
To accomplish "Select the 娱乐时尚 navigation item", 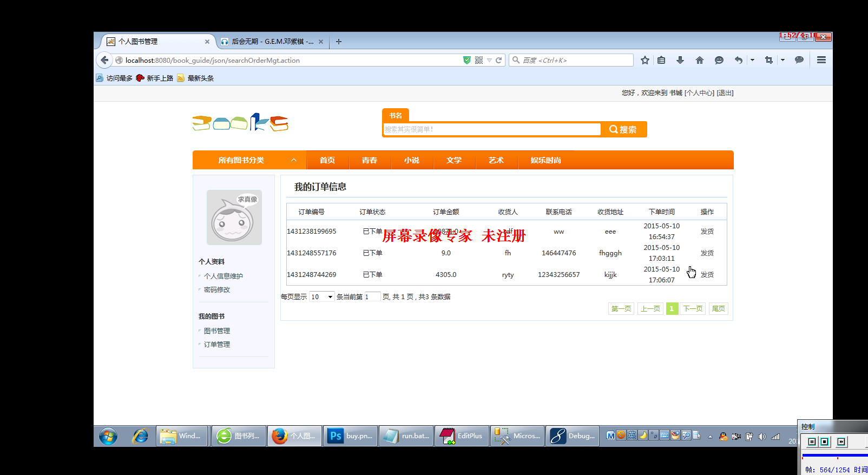I will [546, 160].
